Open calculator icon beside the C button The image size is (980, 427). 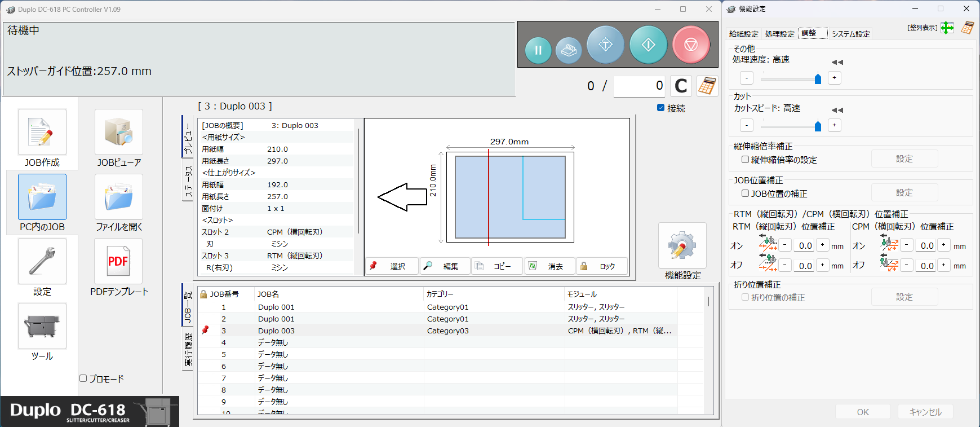(707, 86)
